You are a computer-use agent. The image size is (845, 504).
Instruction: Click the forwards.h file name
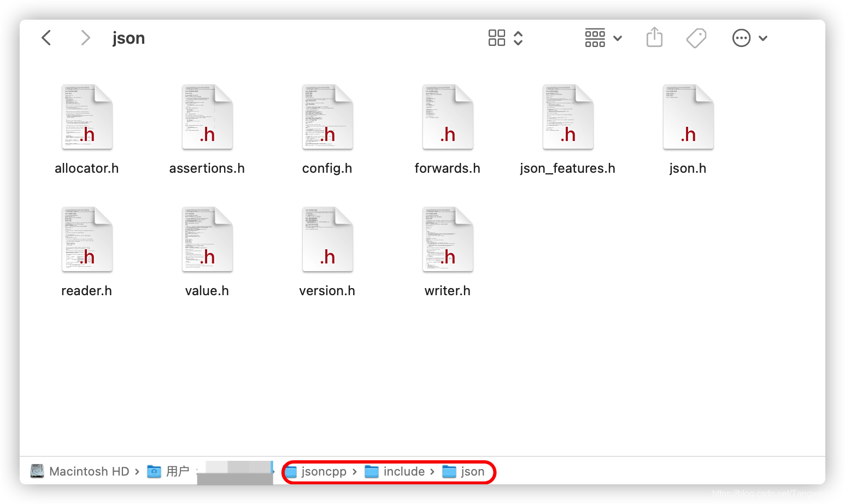448,168
